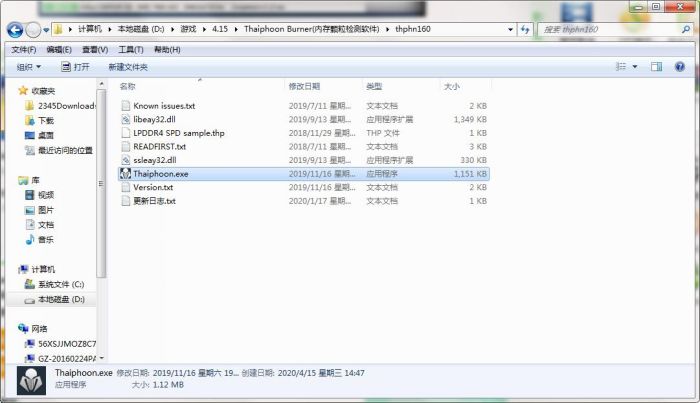Open recent pages dropdown beside navigation arrows

click(x=46, y=30)
